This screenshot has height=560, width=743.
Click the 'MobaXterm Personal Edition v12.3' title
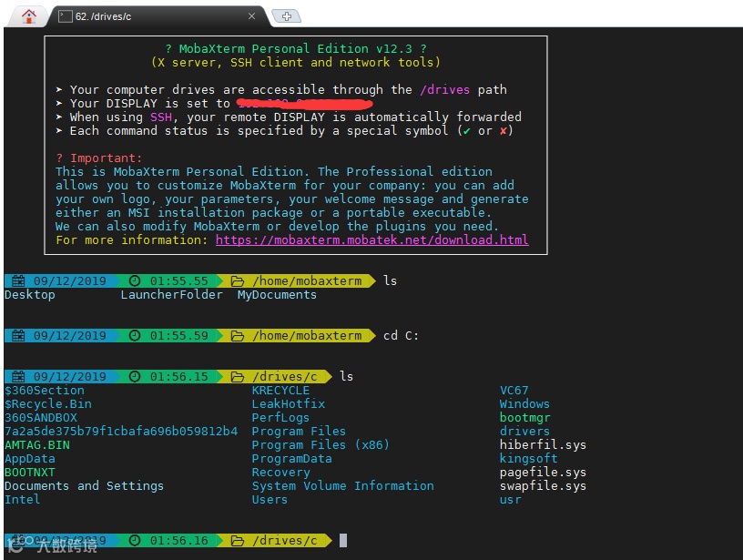click(x=295, y=49)
